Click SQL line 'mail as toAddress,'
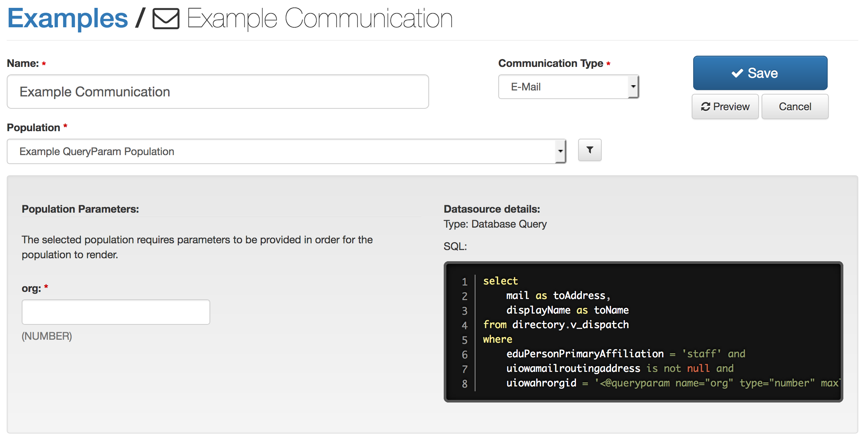 tap(558, 295)
